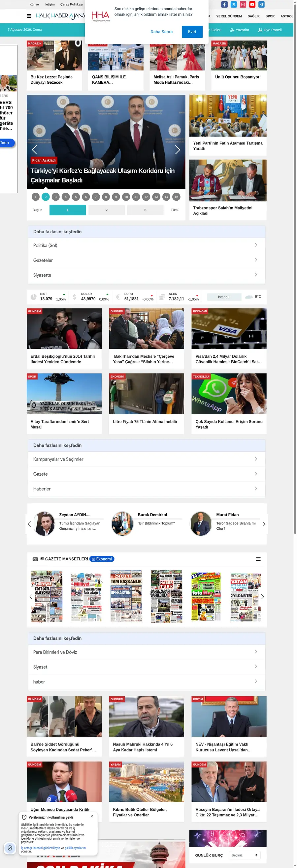
Task: Open the hamburger menu beside the HHA logo
Action: pyautogui.click(x=29, y=16)
